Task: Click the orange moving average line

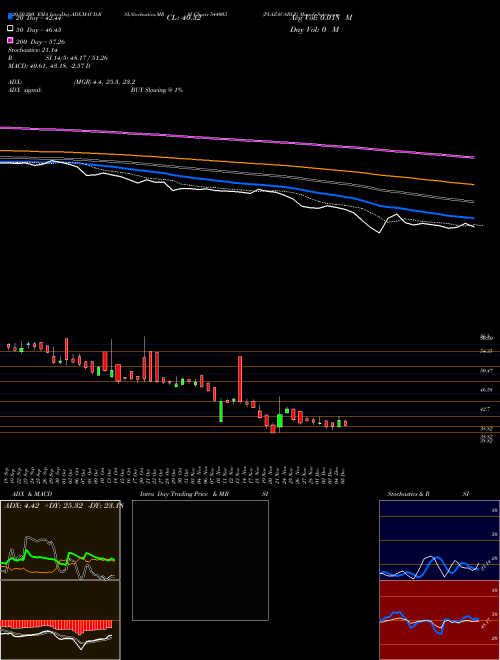Action: 237,164
